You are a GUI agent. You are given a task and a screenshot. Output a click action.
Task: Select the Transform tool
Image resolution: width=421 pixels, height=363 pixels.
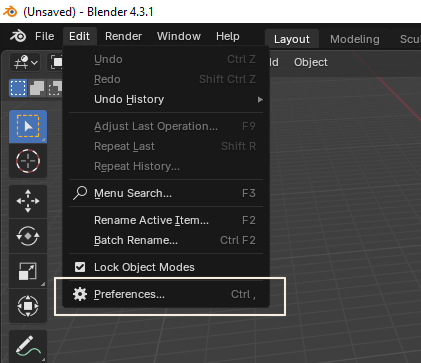(x=28, y=306)
